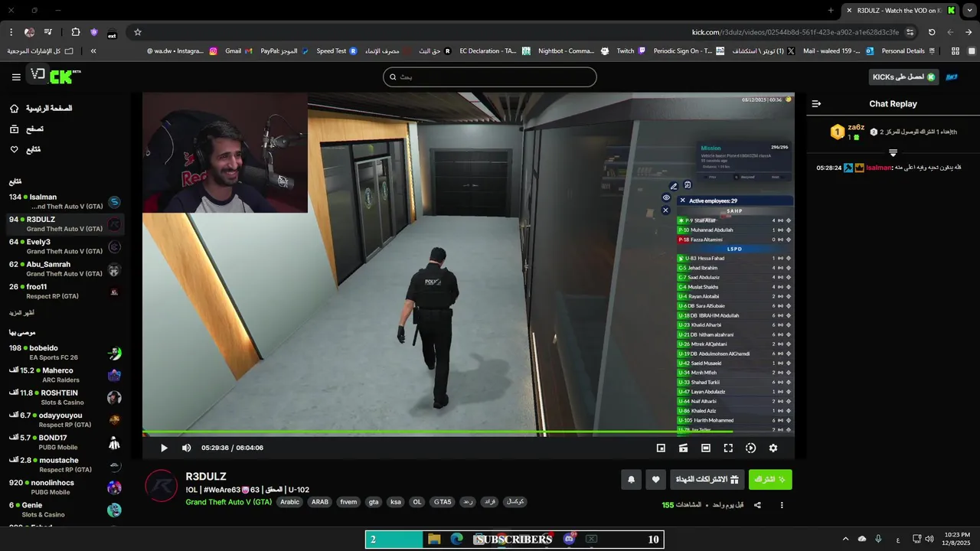Enter fullscreen video mode

click(728, 448)
